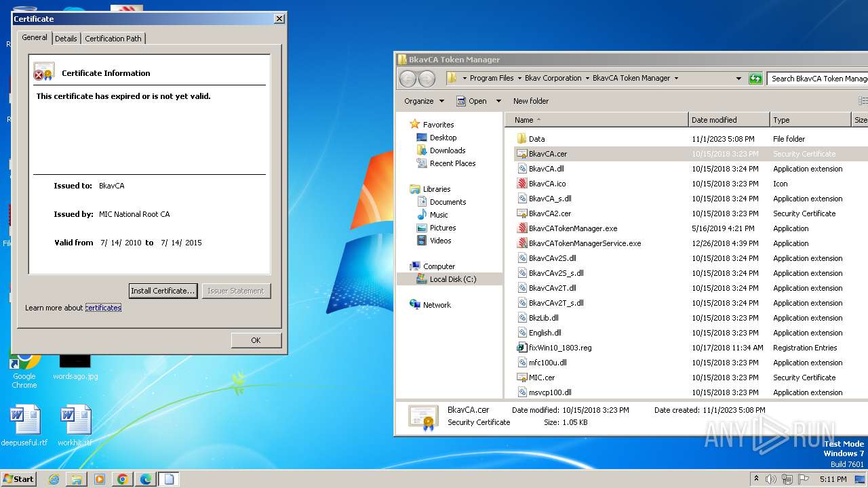Sort files by Type column header
Image resolution: width=868 pixels, height=488 pixels.
tap(810, 120)
